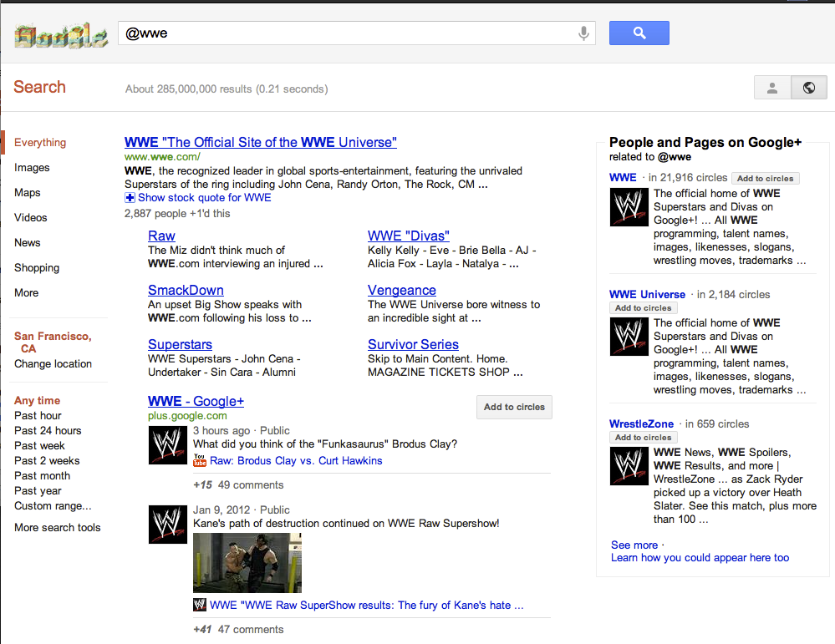835x644 pixels.
Task: Expand Show stock quote plus icon
Action: tap(130, 197)
